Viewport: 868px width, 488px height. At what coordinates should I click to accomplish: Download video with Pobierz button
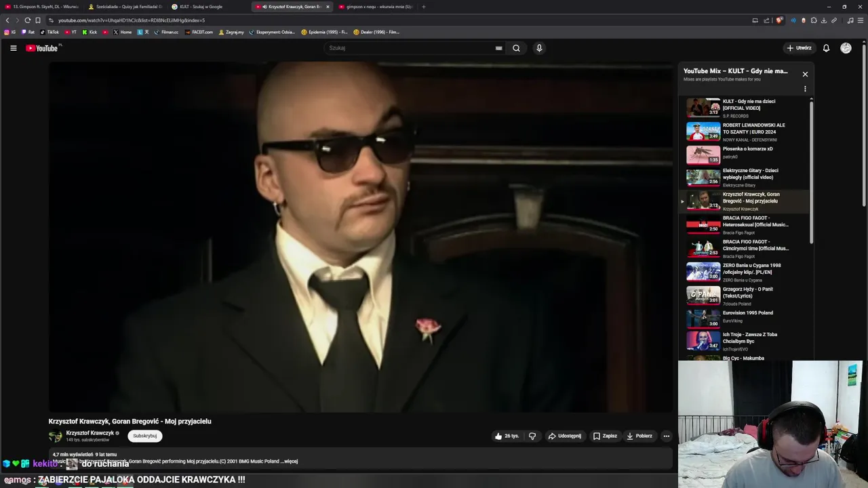[x=639, y=436]
